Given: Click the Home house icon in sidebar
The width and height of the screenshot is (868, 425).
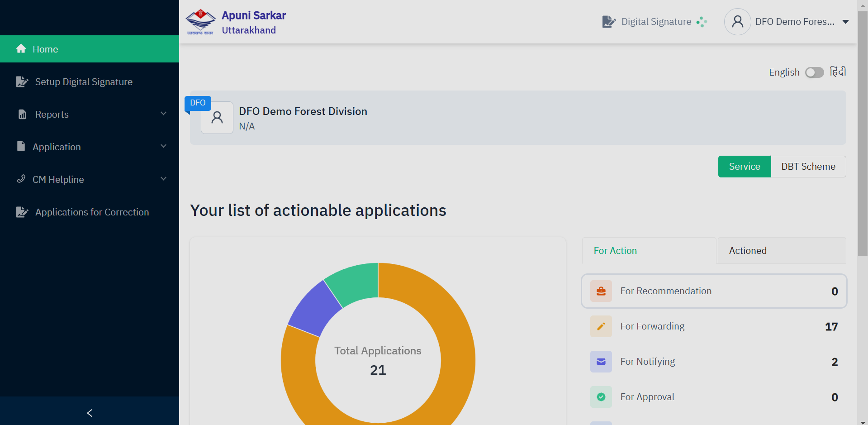Looking at the screenshot, I should click(x=21, y=48).
